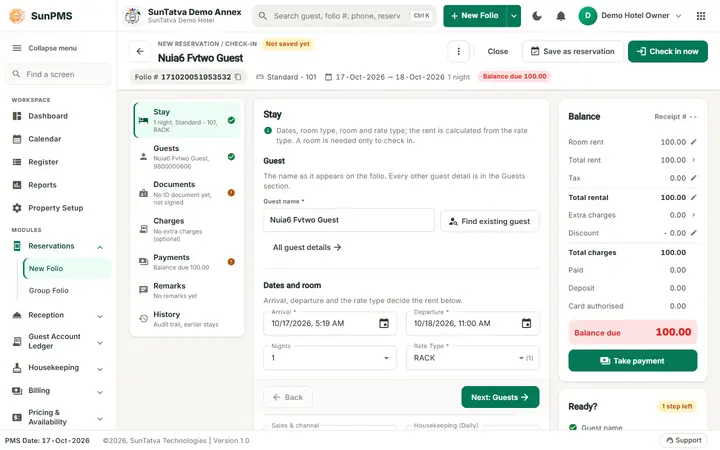The height and width of the screenshot is (450, 720).
Task: Focus the Find a screen field
Action: point(58,74)
